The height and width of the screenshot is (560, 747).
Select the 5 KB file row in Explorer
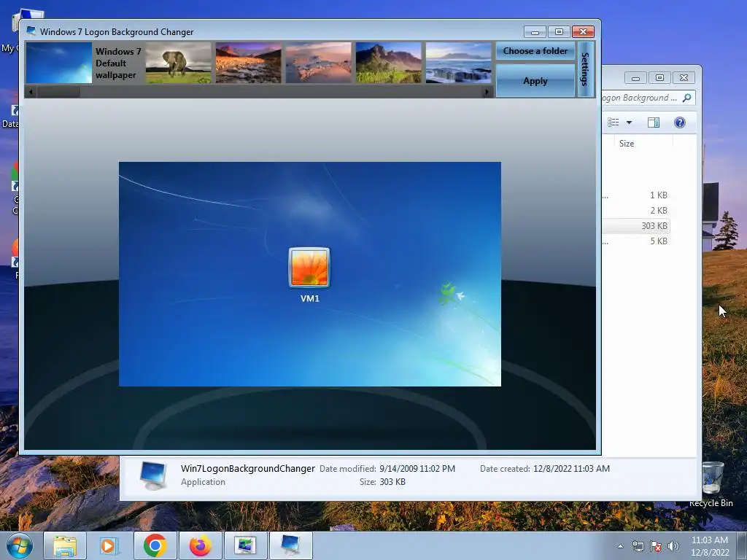coord(635,241)
